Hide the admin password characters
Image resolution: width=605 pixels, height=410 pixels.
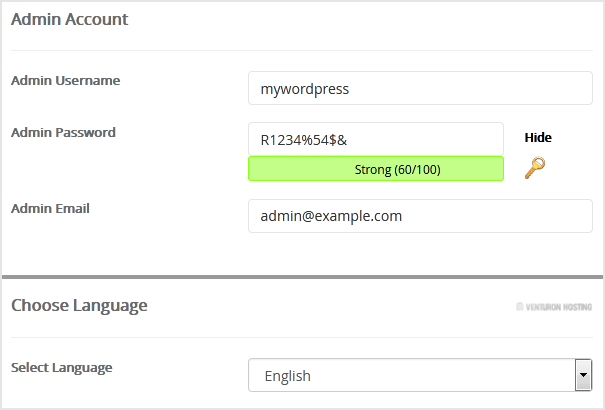pos(537,138)
